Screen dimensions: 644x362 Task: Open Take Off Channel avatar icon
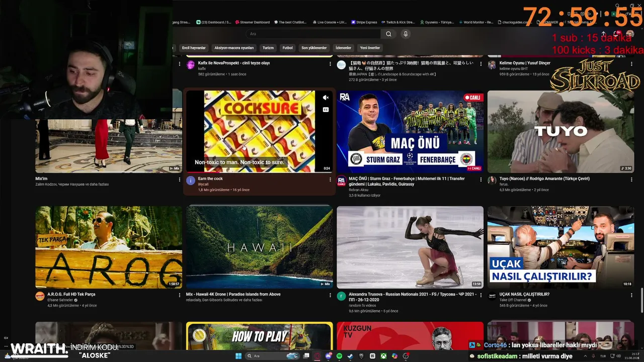pos(492,296)
